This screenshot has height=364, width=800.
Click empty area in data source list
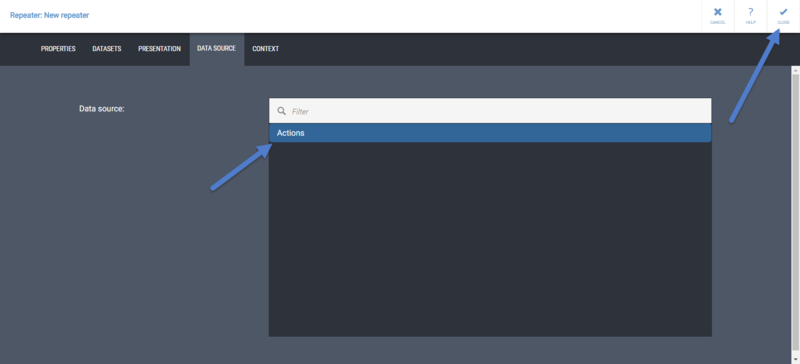[490, 239]
